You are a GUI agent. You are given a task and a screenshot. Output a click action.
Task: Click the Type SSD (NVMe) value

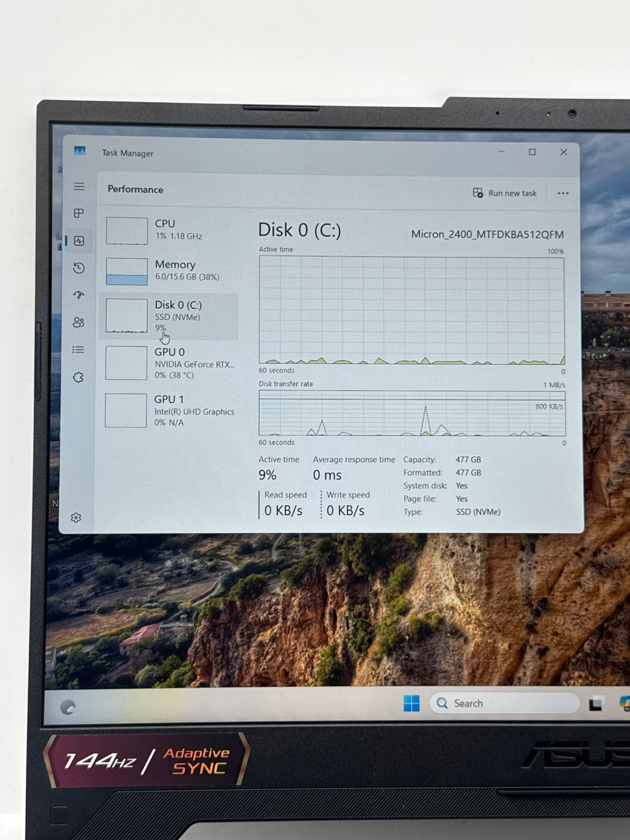tap(478, 512)
